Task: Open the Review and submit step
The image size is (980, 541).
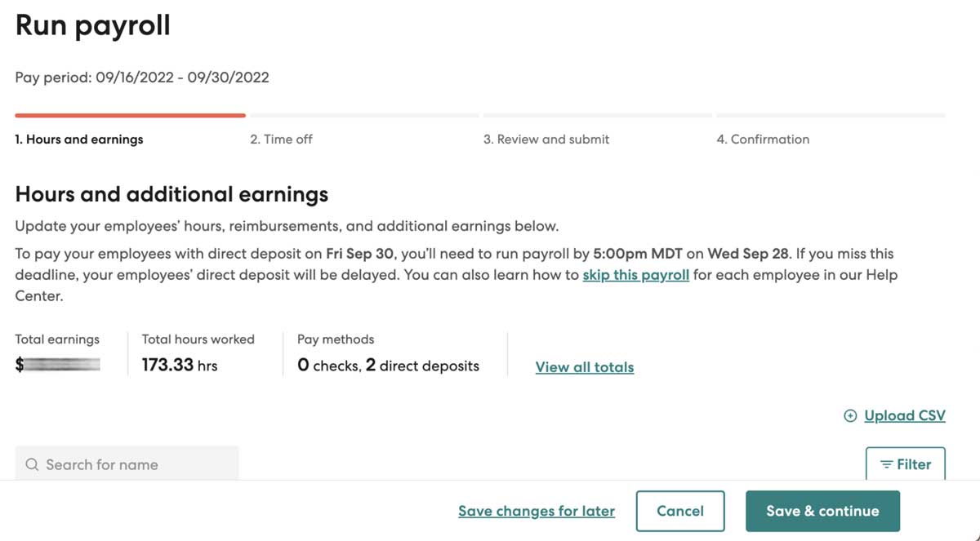Action: pyautogui.click(x=546, y=139)
